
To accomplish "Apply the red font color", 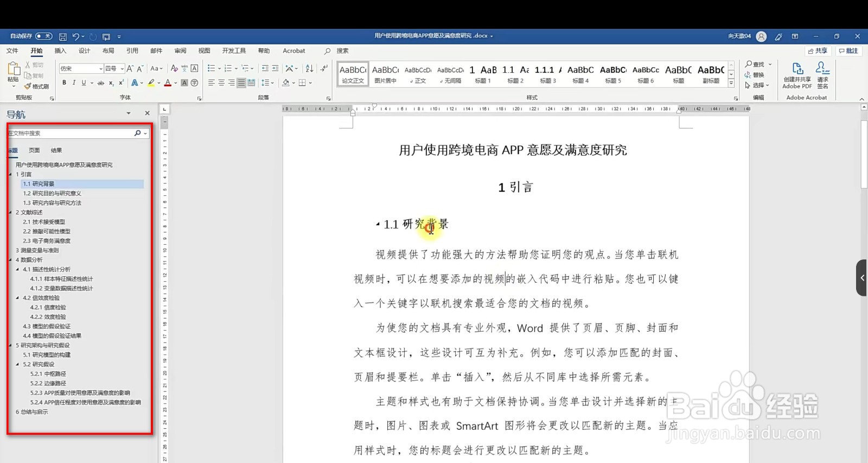I will point(168,83).
